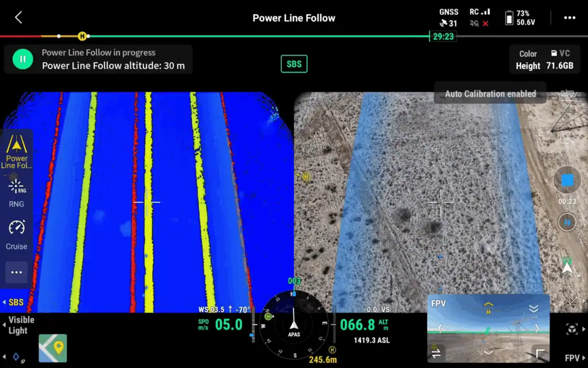
Task: Click the "Power Line Follow in progress" status
Action: click(98, 52)
